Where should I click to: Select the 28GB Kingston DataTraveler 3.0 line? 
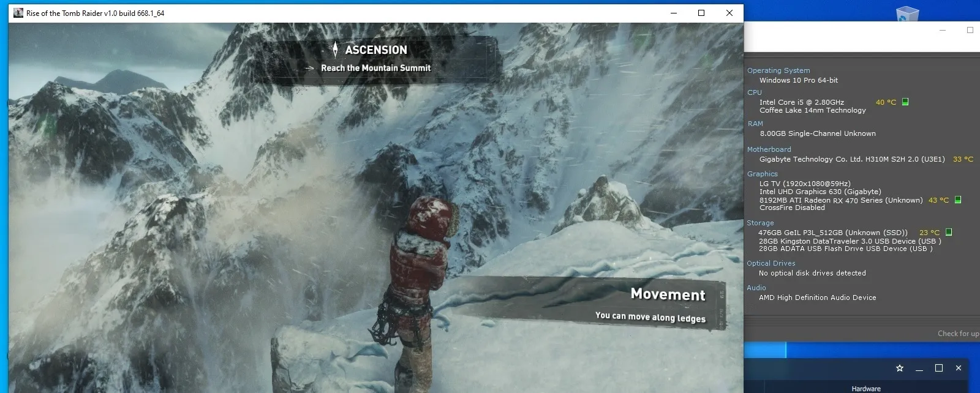pyautogui.click(x=850, y=241)
